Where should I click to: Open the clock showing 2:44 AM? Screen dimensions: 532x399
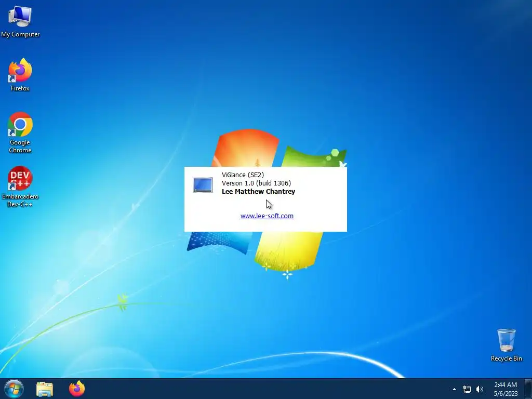(506, 389)
